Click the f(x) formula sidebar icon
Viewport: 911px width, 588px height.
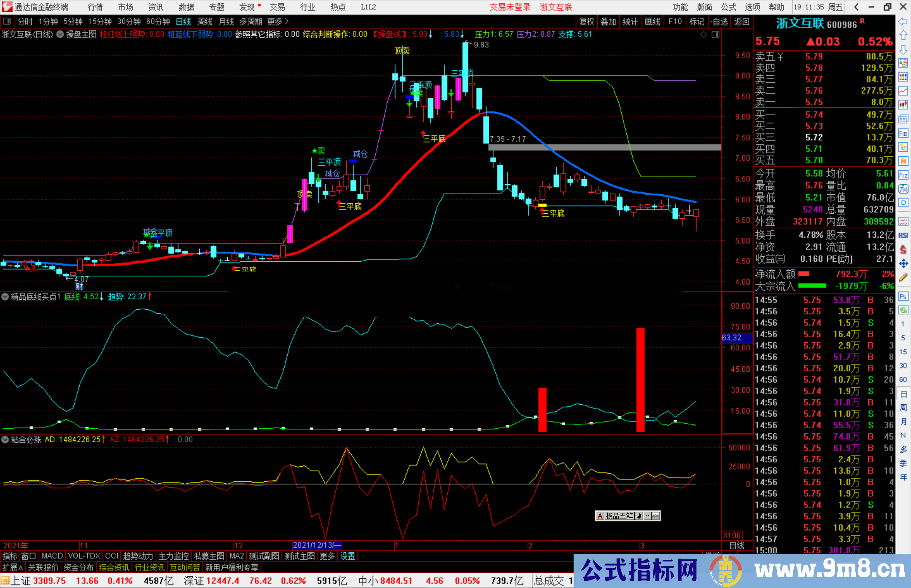coord(903,188)
